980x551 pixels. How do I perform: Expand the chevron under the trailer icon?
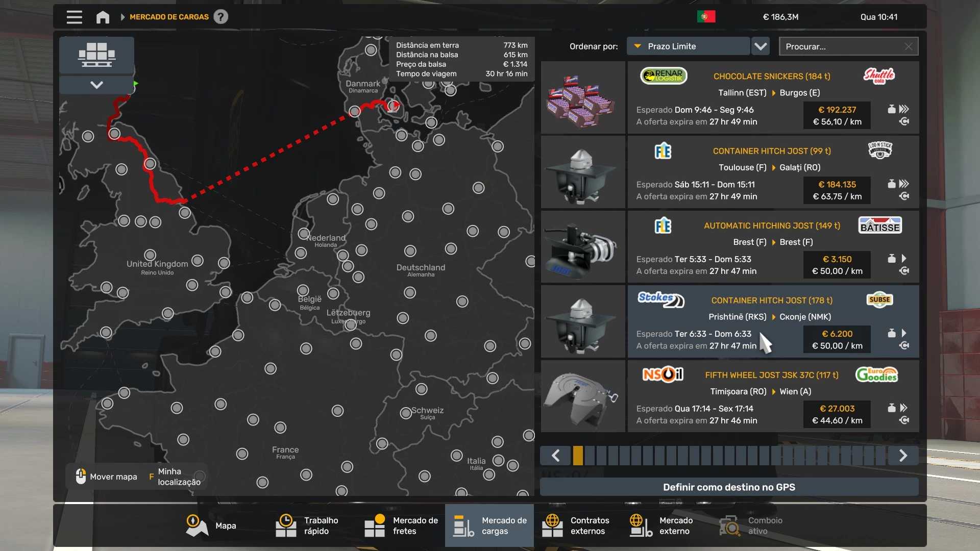96,85
